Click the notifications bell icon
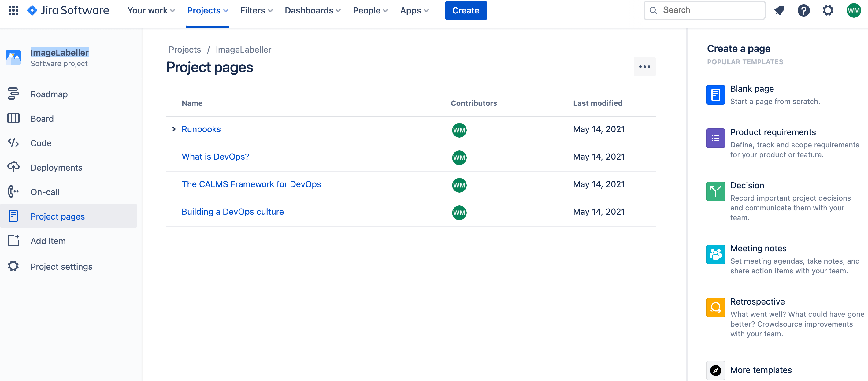The height and width of the screenshot is (381, 868). pyautogui.click(x=779, y=10)
